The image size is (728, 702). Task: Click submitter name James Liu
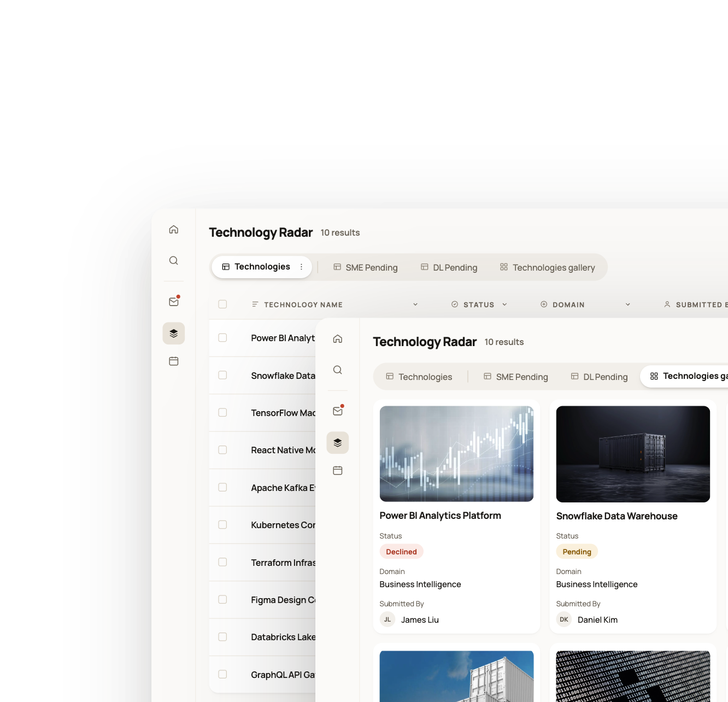420,620
